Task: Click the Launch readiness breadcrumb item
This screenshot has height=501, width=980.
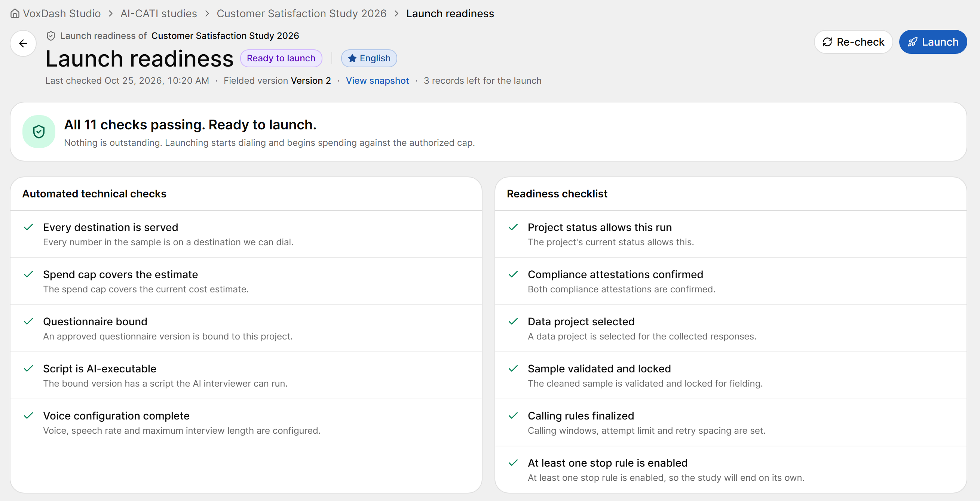Action: [x=450, y=14]
